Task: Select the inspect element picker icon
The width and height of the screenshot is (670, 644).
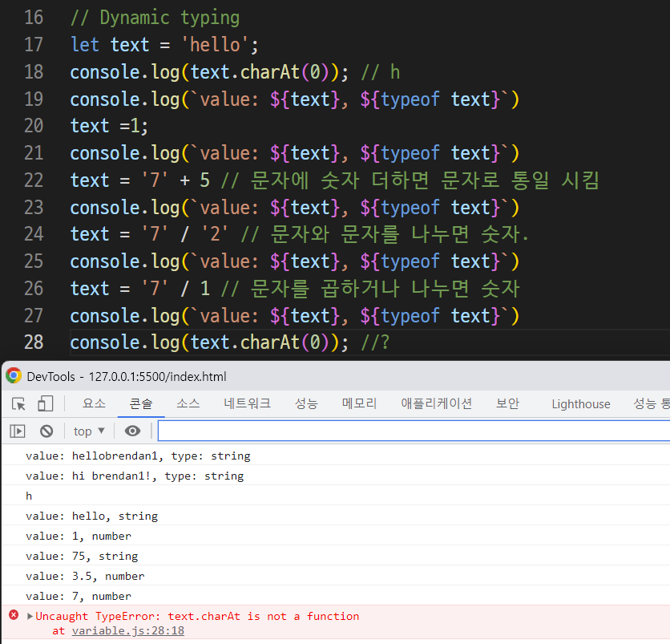Action: tap(18, 403)
